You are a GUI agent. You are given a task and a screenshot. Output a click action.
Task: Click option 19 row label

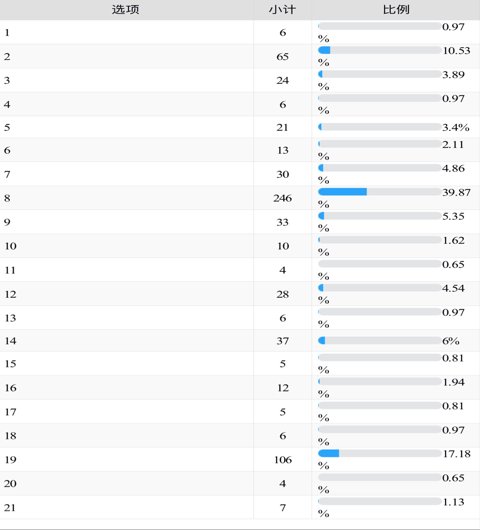(x=10, y=460)
